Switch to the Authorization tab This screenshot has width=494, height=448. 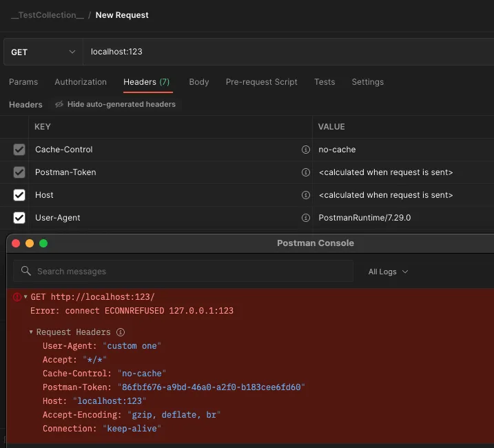[x=81, y=82]
